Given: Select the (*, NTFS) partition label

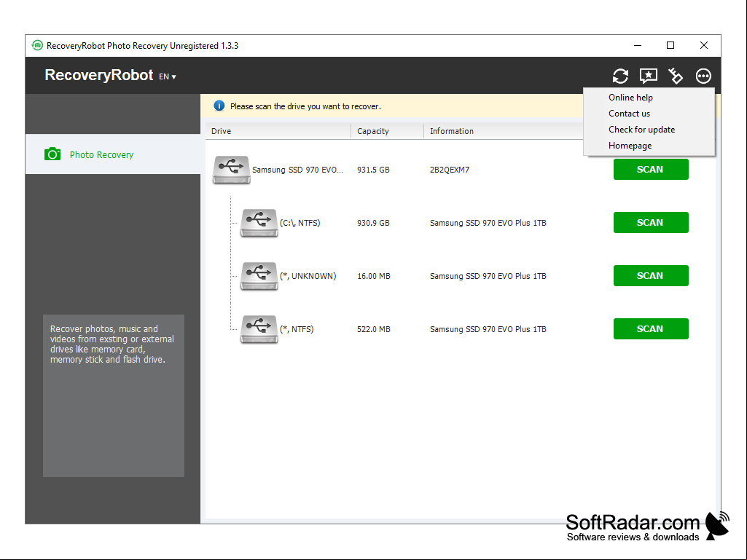Looking at the screenshot, I should (297, 329).
